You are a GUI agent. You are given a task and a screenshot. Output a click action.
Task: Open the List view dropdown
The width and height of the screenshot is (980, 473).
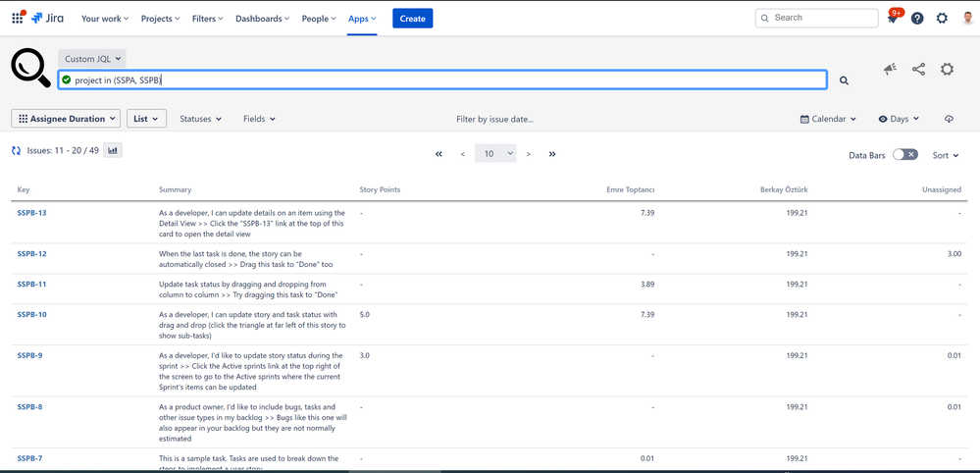click(147, 119)
